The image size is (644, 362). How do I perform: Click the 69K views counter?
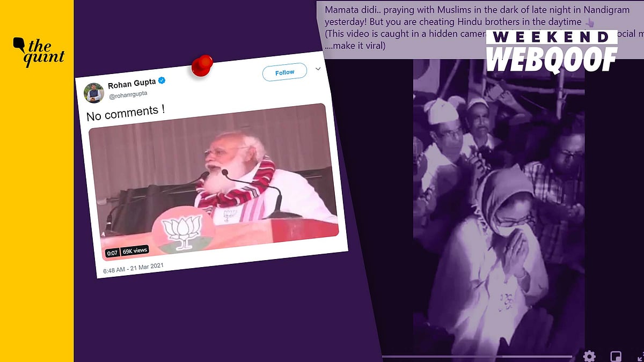(135, 250)
